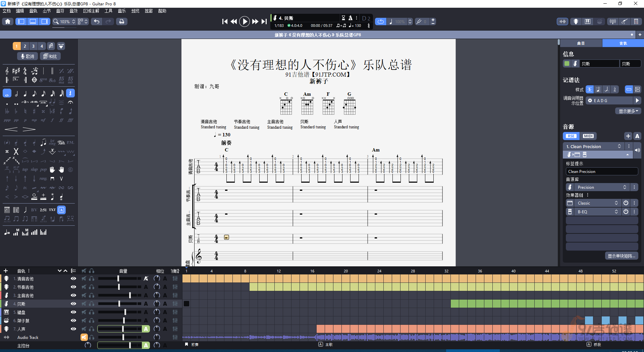Switch to the 音轨 inspector tab
644x352 pixels.
click(623, 43)
